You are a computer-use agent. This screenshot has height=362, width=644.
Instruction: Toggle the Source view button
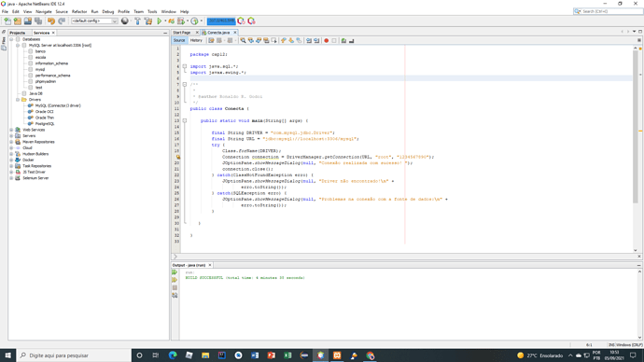(x=179, y=40)
